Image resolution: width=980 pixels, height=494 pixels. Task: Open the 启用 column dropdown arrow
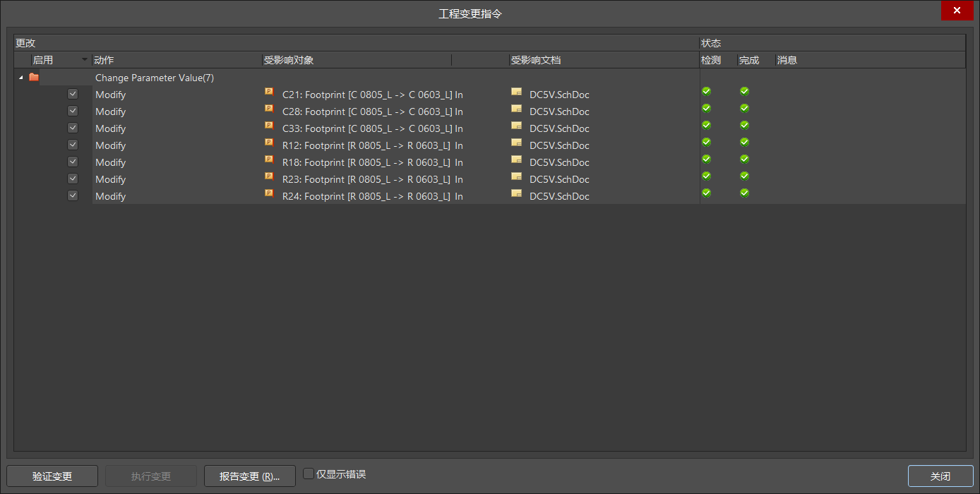[x=85, y=60]
